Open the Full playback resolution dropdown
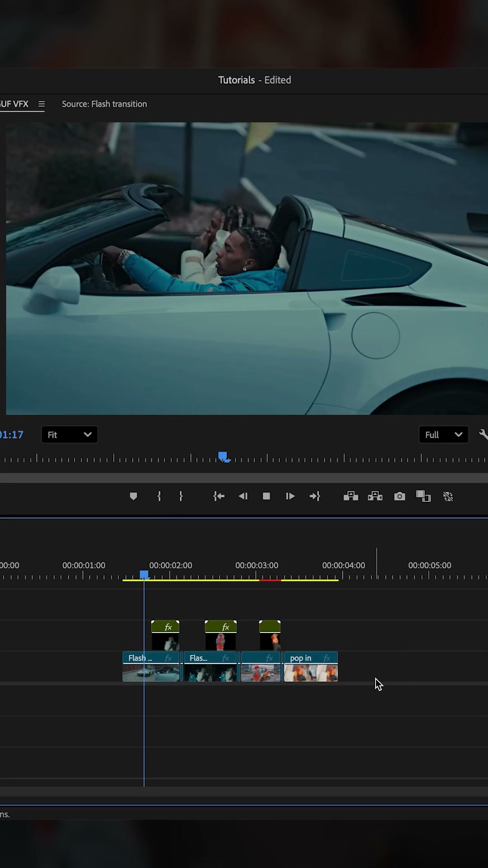 [444, 434]
